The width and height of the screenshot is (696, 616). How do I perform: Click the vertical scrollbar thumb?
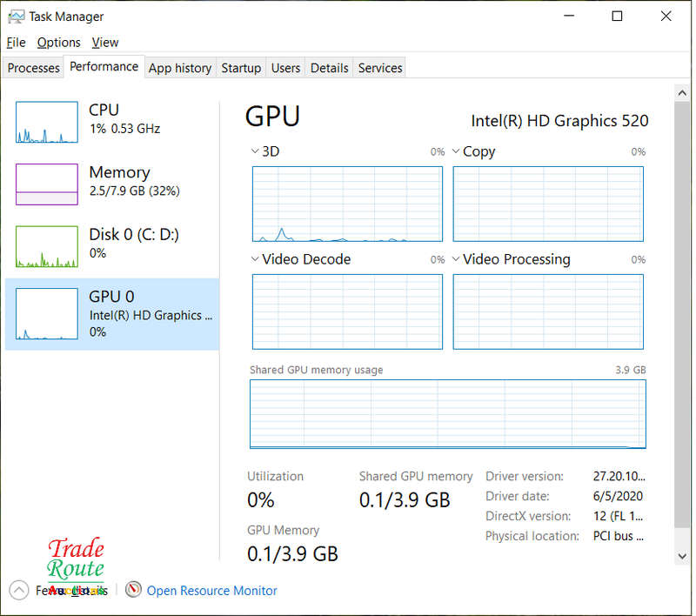pyautogui.click(x=682, y=314)
